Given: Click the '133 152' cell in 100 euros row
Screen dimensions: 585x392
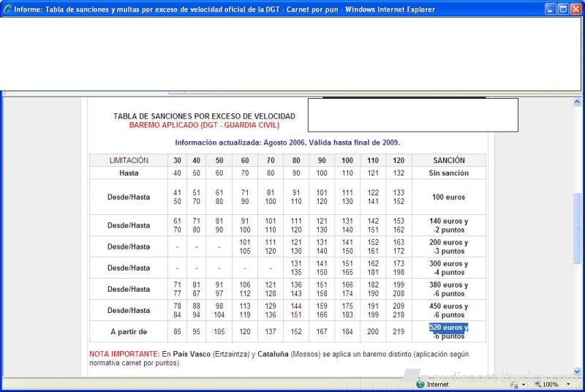Looking at the screenshot, I should 399,197.
